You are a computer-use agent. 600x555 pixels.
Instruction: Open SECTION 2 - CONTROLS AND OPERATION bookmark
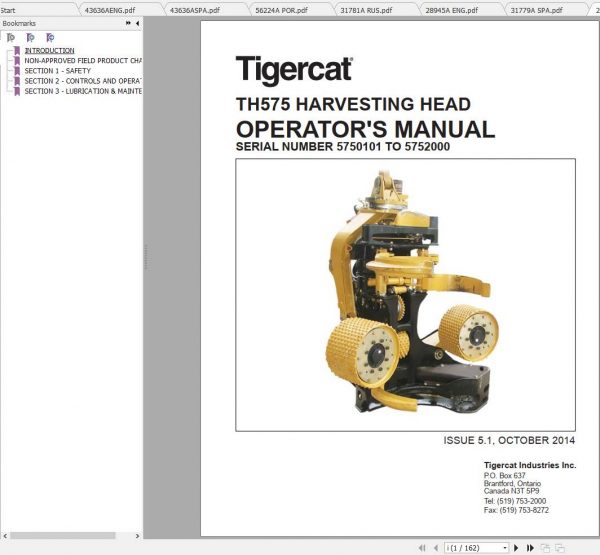tap(83, 81)
